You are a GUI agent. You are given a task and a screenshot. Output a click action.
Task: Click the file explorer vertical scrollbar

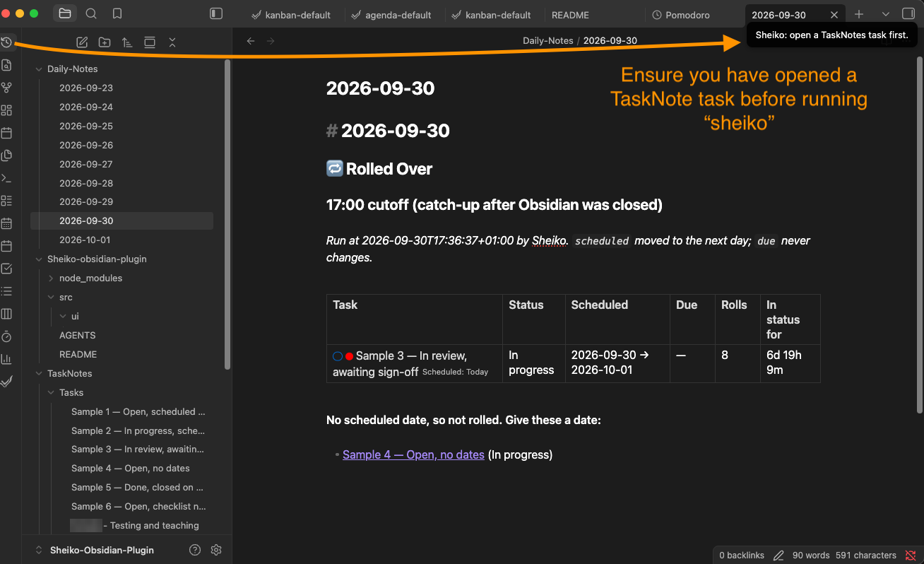pos(227,214)
